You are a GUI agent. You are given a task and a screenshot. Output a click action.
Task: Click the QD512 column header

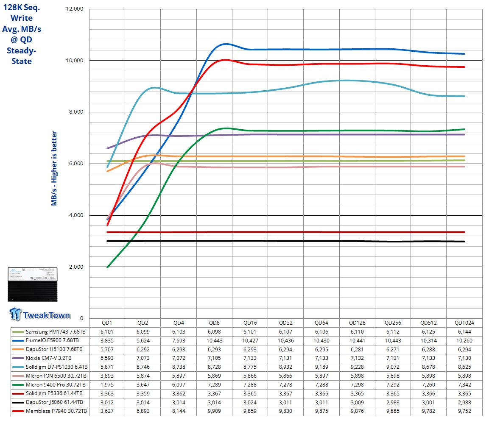428,323
